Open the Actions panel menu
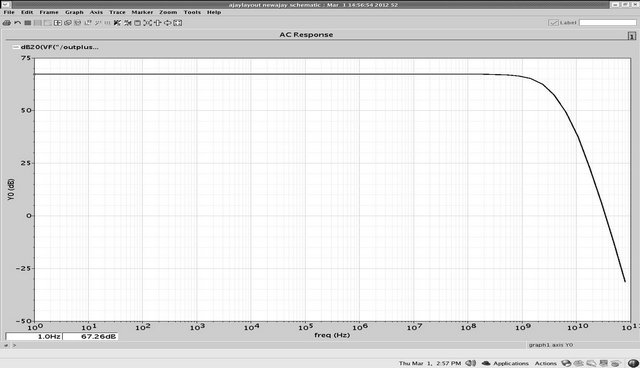This screenshot has height=368, width=640. [x=546, y=363]
